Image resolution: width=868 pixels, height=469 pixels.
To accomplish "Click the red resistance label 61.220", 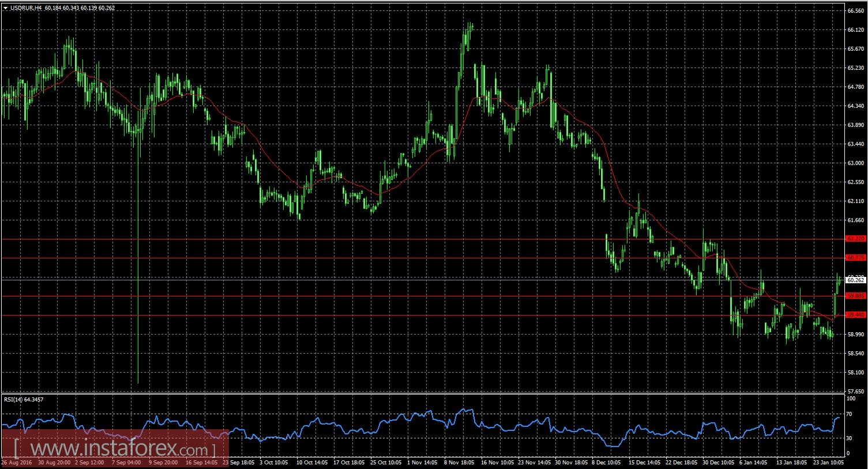I will [855, 239].
